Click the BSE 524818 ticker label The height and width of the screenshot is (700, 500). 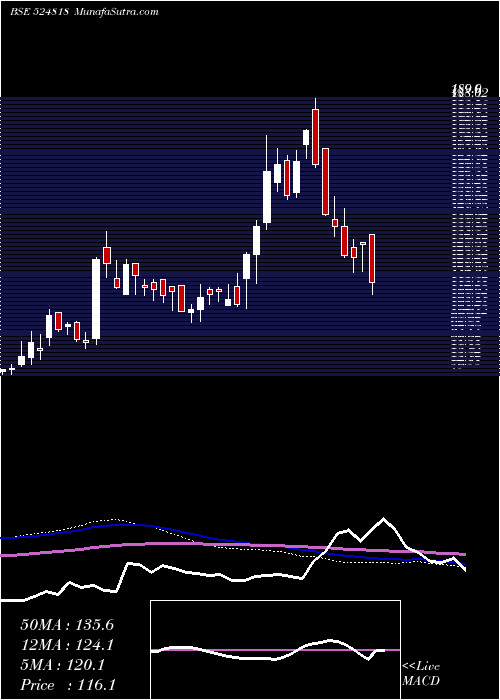[39, 12]
